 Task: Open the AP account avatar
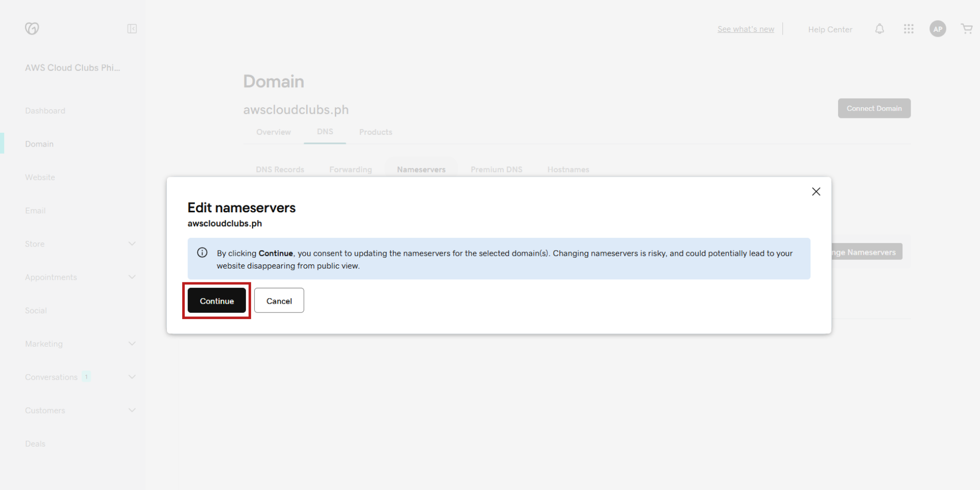[938, 29]
